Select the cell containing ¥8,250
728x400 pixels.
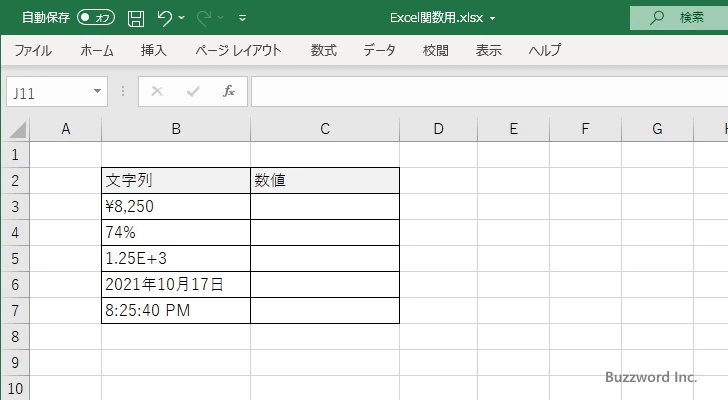(x=176, y=206)
